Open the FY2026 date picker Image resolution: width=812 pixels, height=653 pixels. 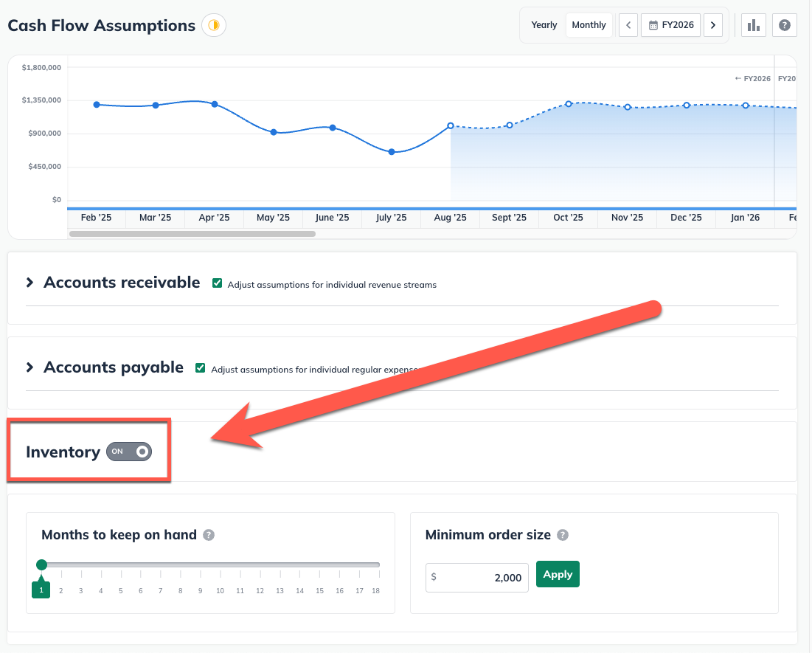[670, 25]
